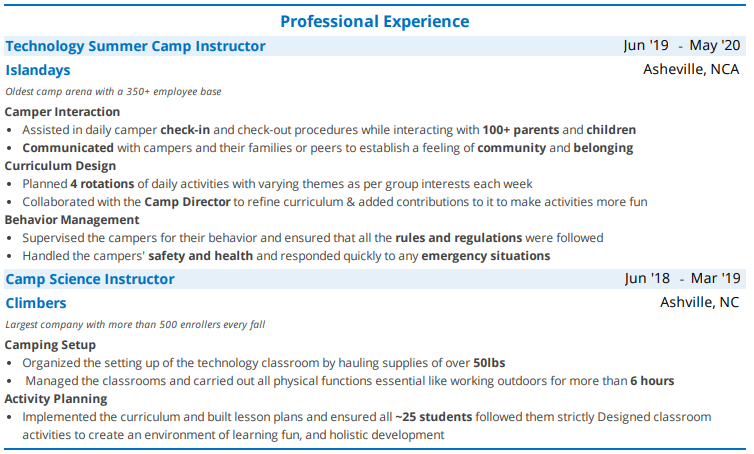Viewport: 754px width, 454px height.
Task: Click the Climbers company name
Action: [36, 302]
